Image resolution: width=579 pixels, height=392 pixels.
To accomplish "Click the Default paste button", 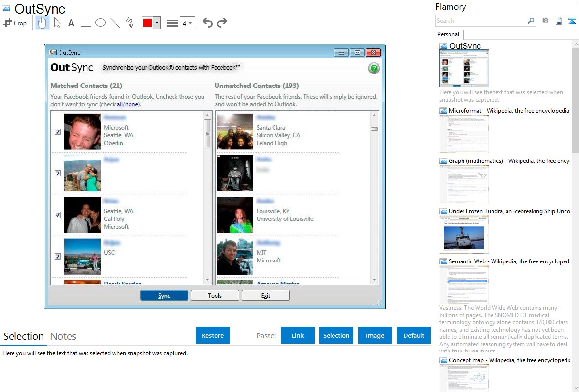I will (x=414, y=335).
